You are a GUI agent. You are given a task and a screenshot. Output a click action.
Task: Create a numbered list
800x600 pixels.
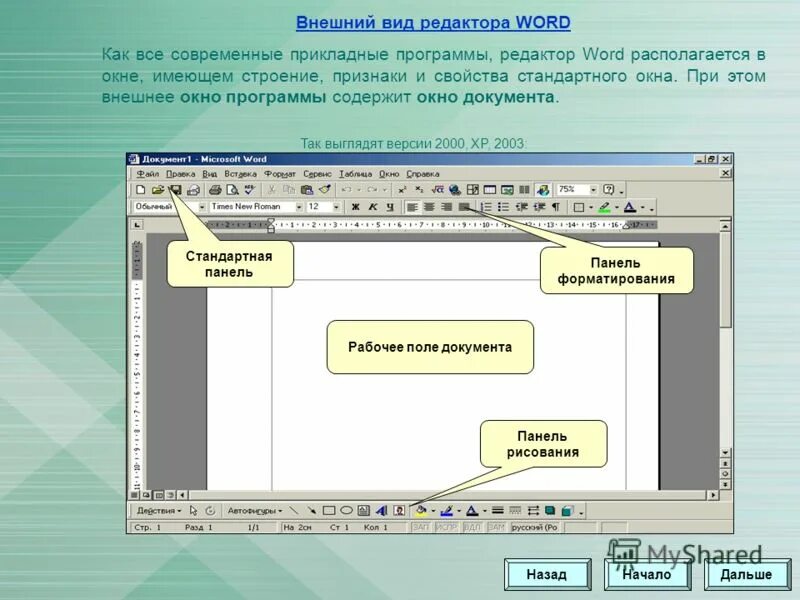click(x=486, y=207)
